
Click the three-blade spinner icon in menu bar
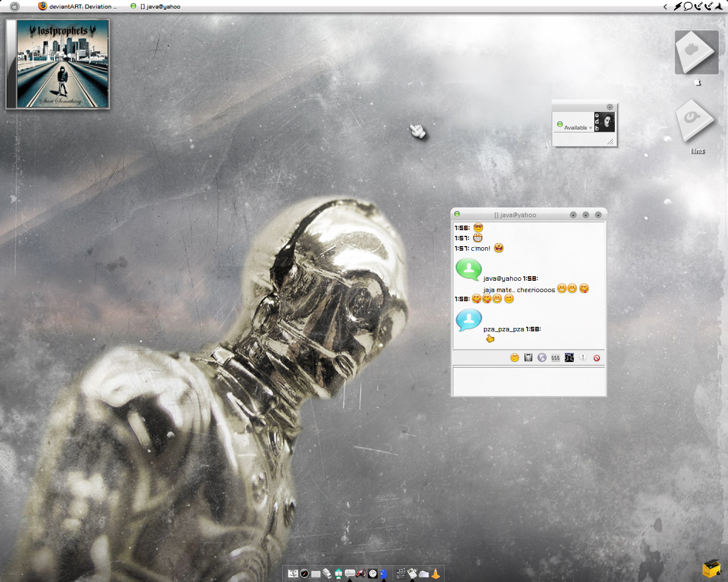click(719, 6)
